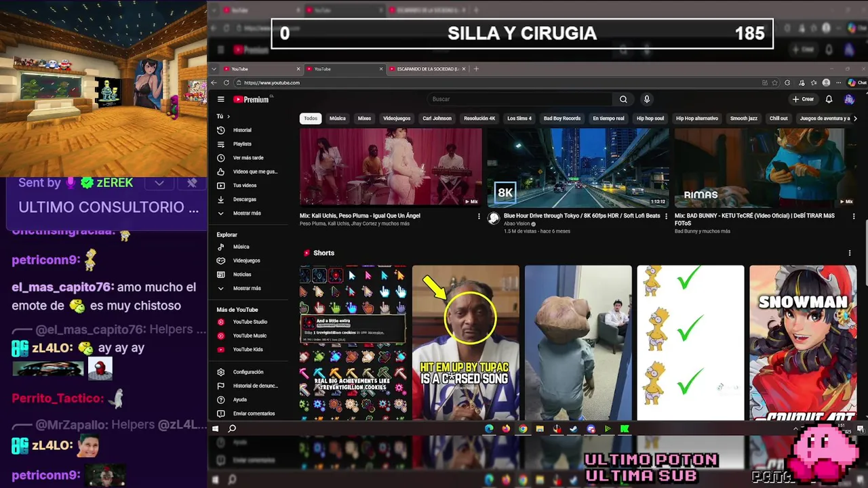Launch YouTube Kids from sidebar
The width and height of the screenshot is (868, 488).
(x=248, y=349)
